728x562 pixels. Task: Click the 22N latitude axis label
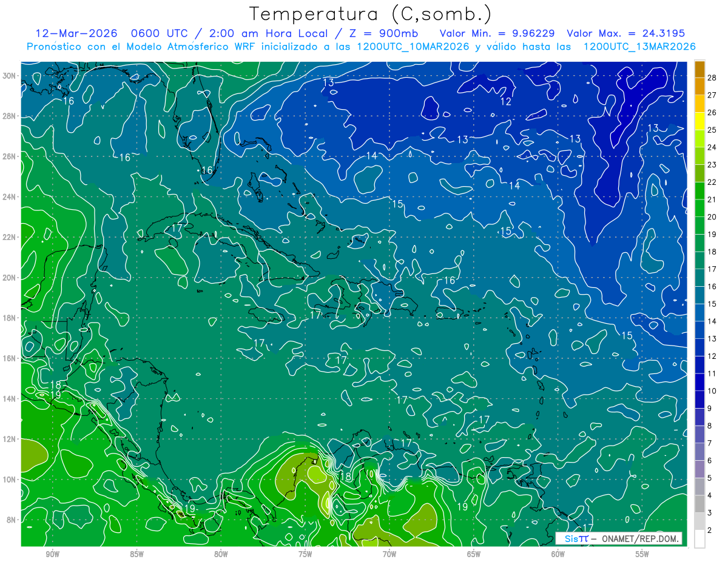coord(8,237)
